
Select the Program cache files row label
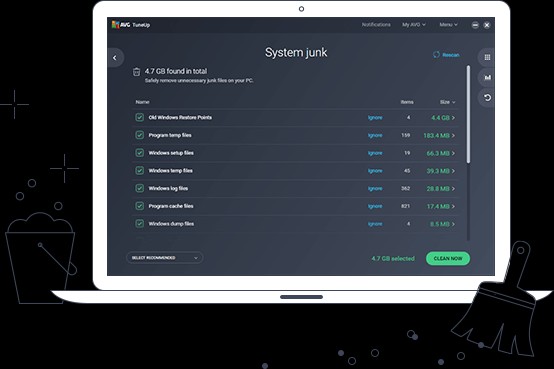tap(171, 206)
